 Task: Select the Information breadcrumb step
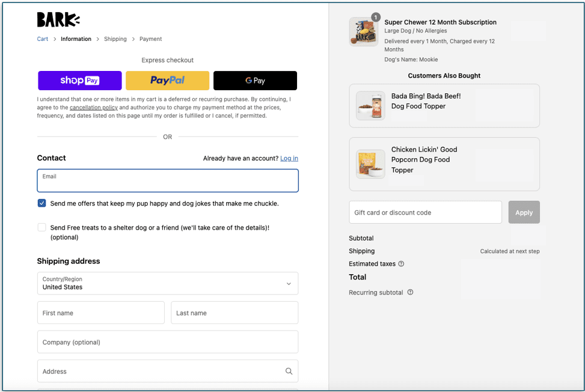point(76,38)
